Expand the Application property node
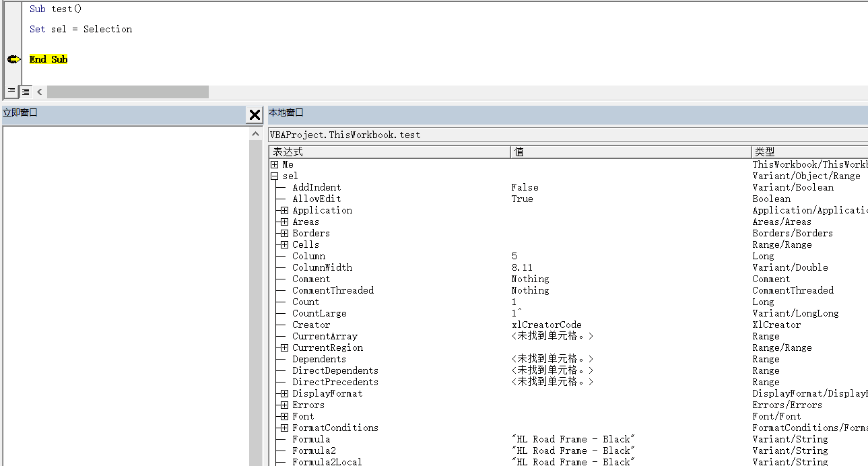 tap(285, 210)
